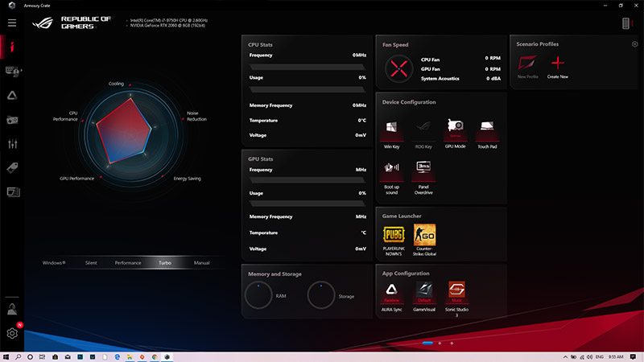
Task: Toggle Boot up sound
Action: coord(392,169)
